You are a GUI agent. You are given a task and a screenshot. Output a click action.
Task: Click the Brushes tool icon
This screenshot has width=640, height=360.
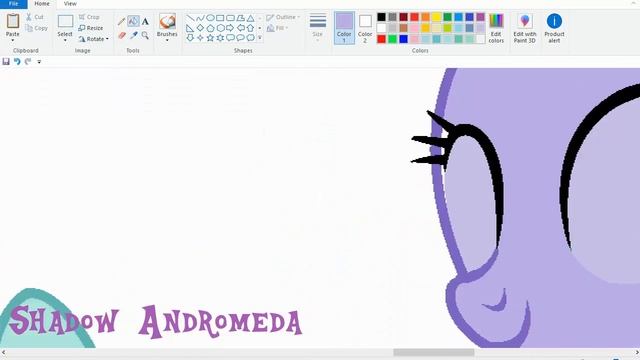pos(167,21)
